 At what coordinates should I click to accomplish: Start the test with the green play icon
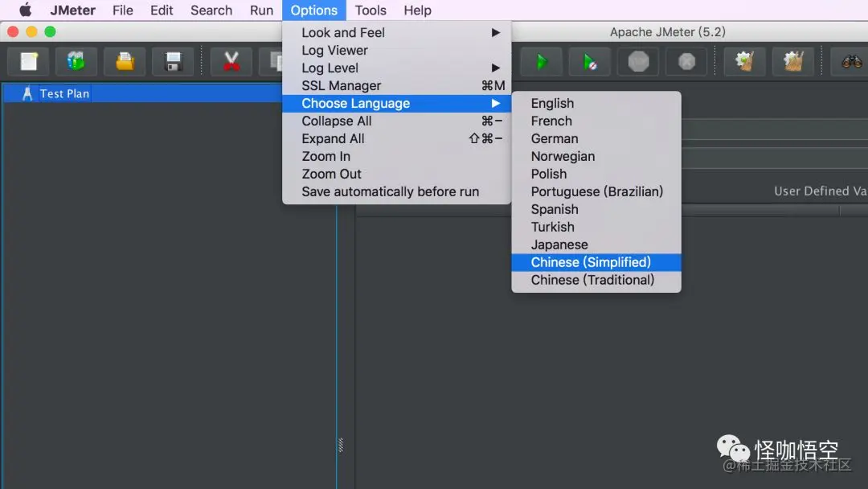(x=542, y=61)
